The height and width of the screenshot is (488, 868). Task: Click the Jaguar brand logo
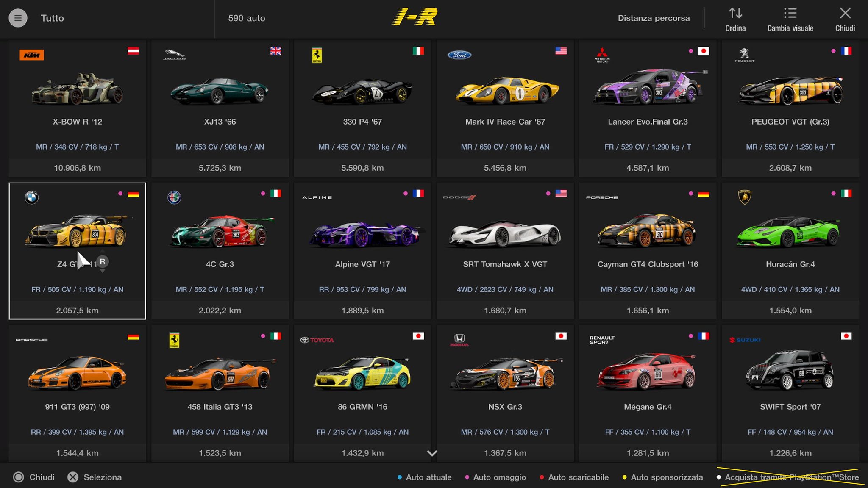[x=174, y=55]
